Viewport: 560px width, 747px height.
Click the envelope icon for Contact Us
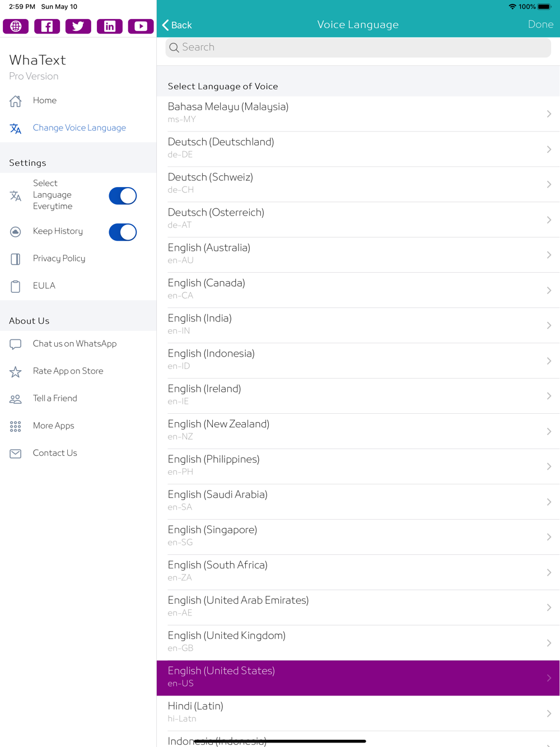(16, 454)
